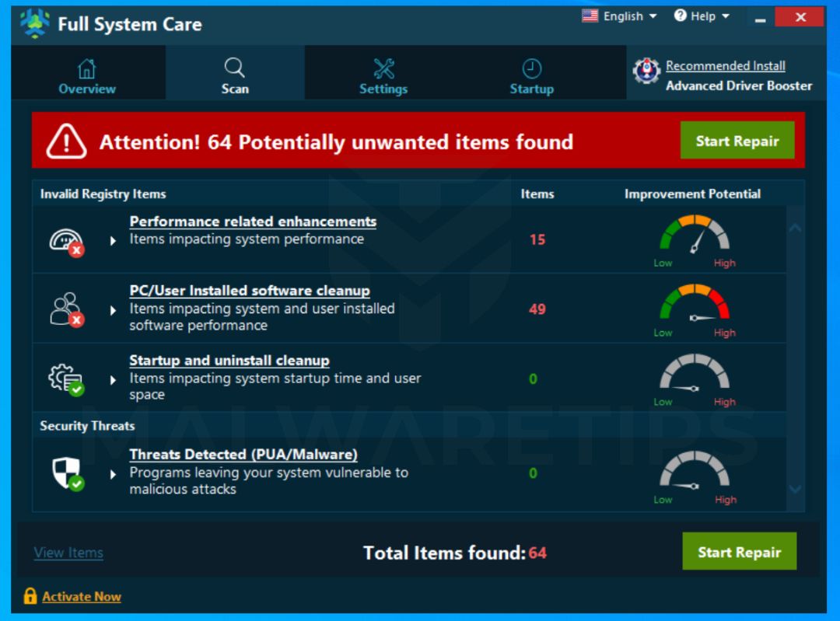Open PC/User Installed software cleanup link

250,291
